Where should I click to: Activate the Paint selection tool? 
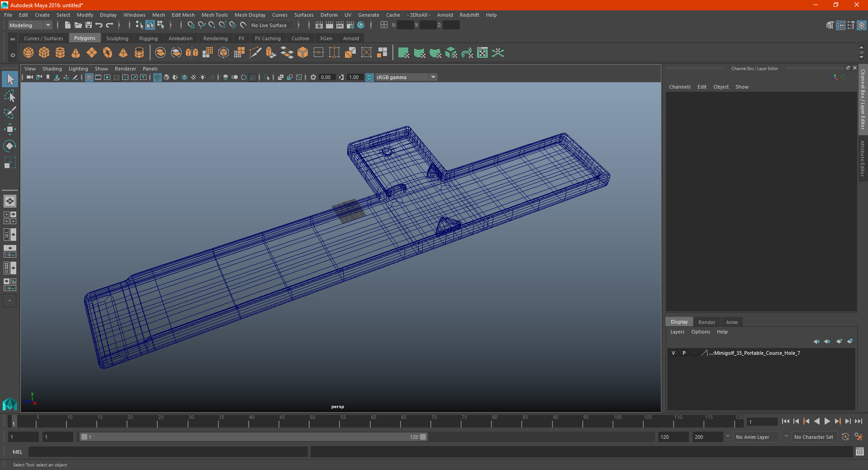9,113
